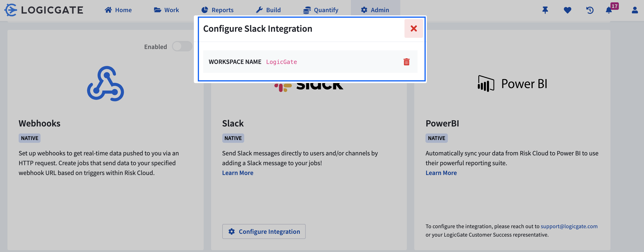
Task: Close the Configure Slack Integration dialog
Action: [x=414, y=28]
